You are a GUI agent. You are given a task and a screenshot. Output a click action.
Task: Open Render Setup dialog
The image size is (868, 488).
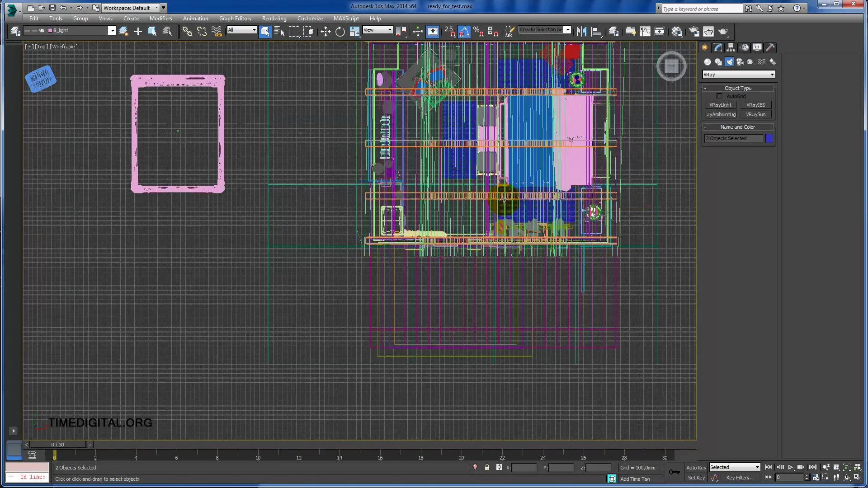[693, 31]
